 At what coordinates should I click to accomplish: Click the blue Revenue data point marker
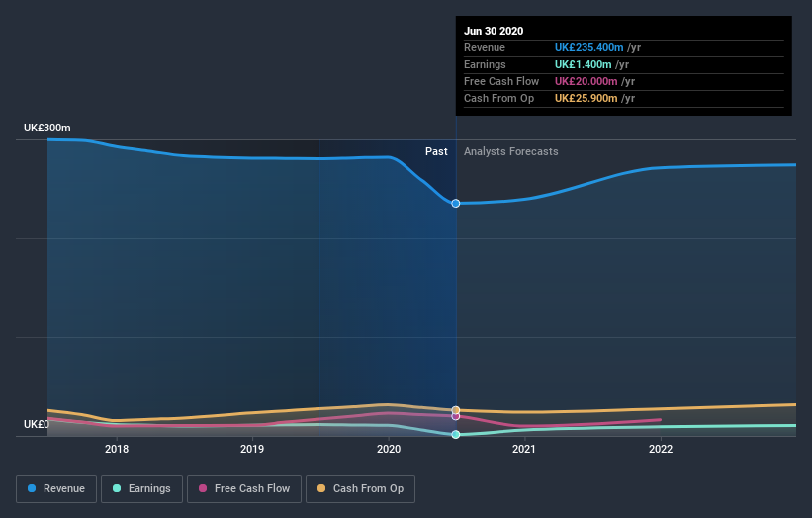click(456, 204)
